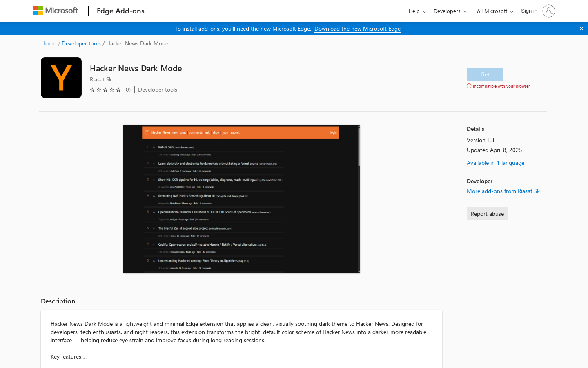Screen dimensions: 588x368
Task: Click the star rating row
Action: tap(105, 90)
